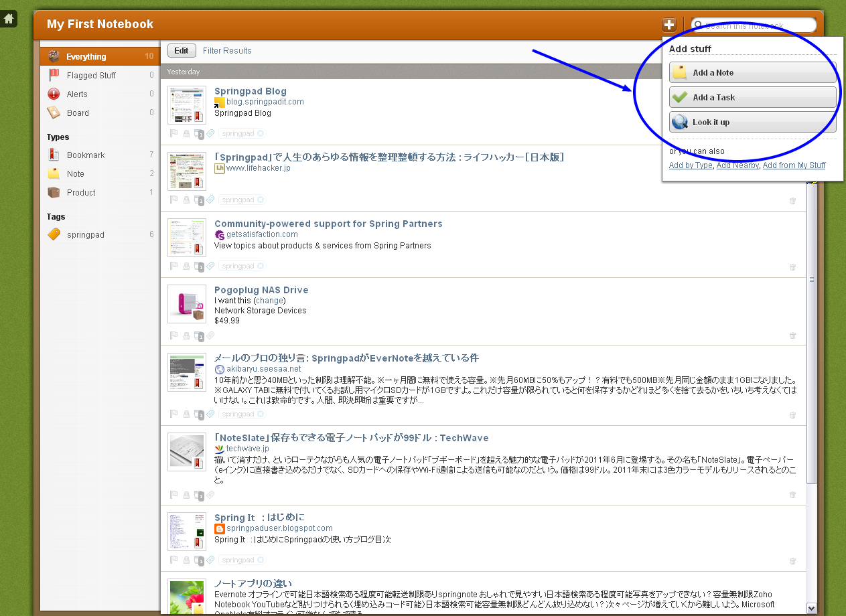
Task: Click the home icon in top-left corner
Action: [x=9, y=19]
